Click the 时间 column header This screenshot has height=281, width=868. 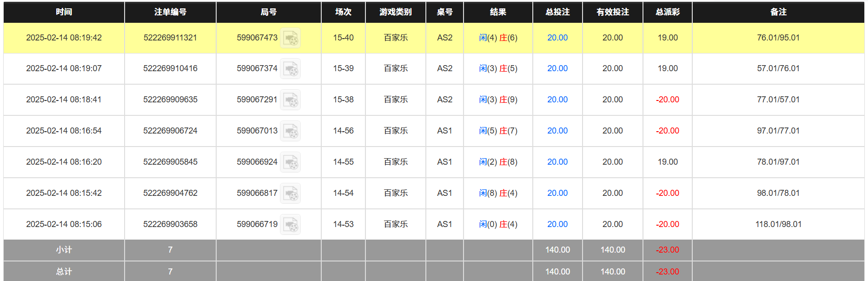[63, 13]
